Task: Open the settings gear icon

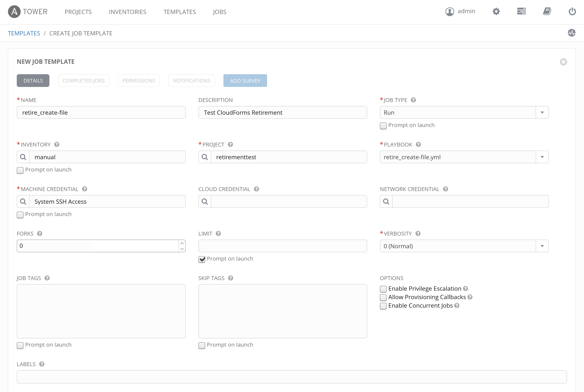Action: [496, 11]
